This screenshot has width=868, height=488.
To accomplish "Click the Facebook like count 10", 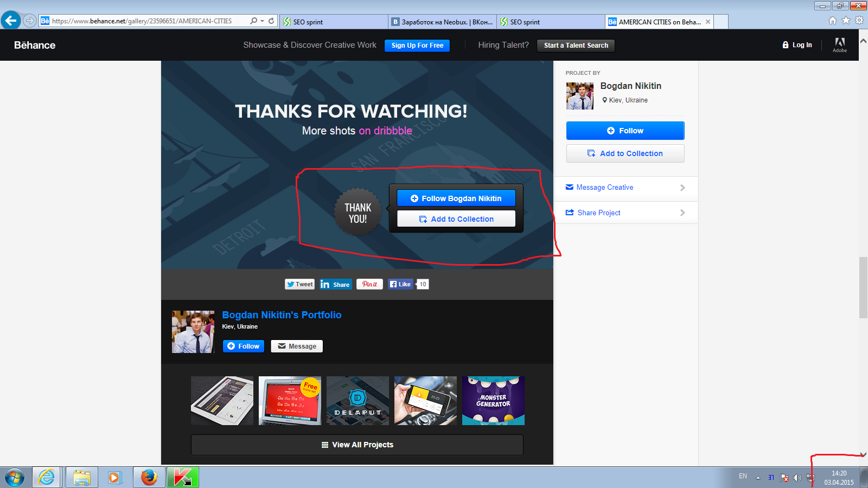I will pos(423,284).
